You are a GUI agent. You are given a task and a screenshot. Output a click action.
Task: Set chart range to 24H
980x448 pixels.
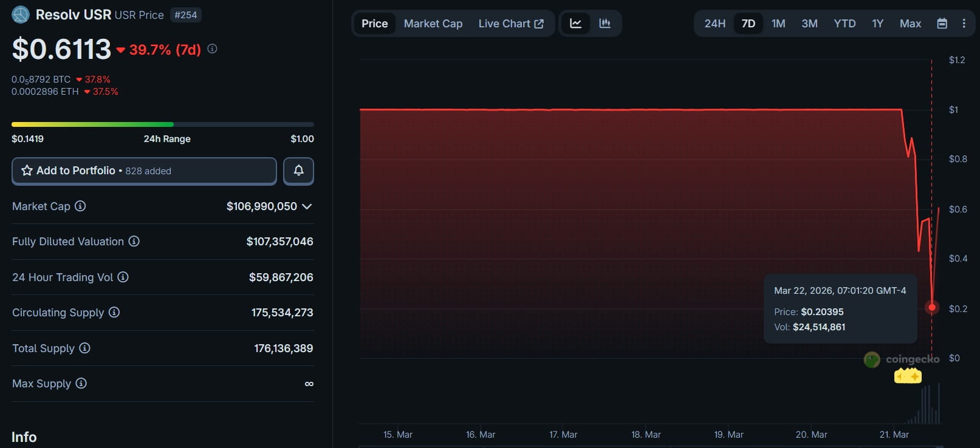pos(715,24)
